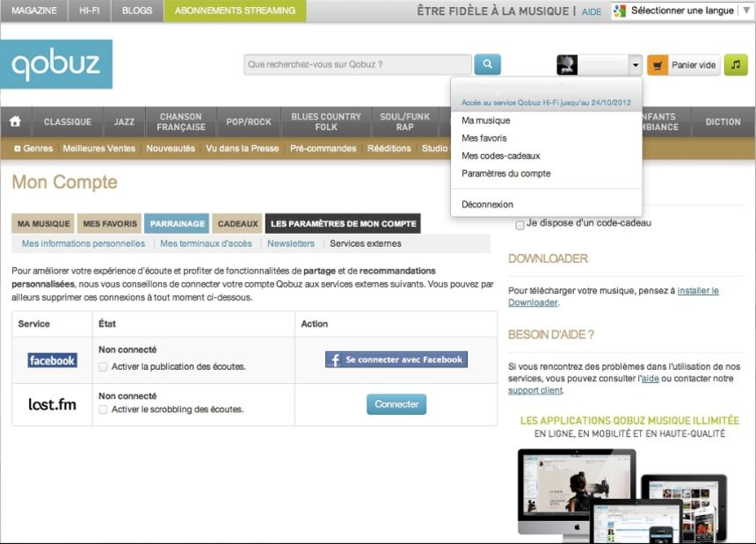
Task: Open Soul/Funk Rap genre
Action: coord(404,122)
